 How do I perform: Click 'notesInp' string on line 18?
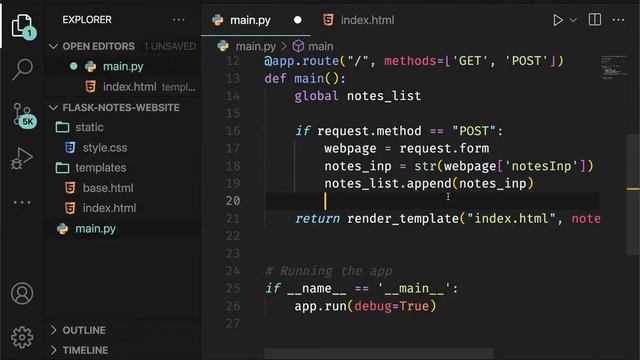click(544, 166)
